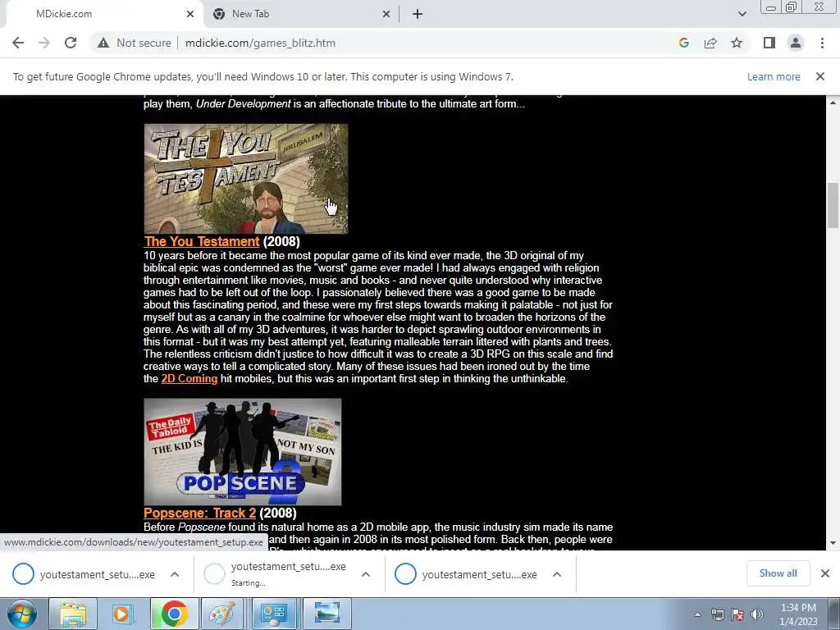Click the Chrome taskbar icon
Viewport: 840px width, 630px height.
click(x=174, y=614)
